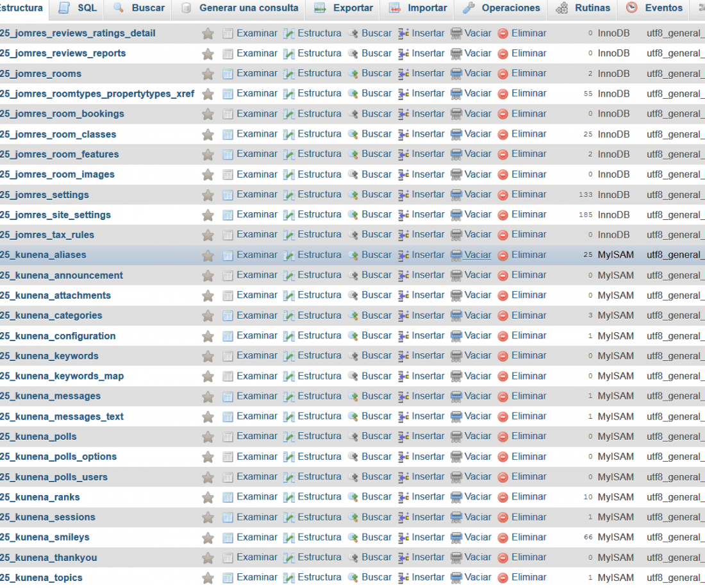Click Estructura icon in 25_kunena_attachments row
The width and height of the screenshot is (705, 588).
tap(289, 296)
